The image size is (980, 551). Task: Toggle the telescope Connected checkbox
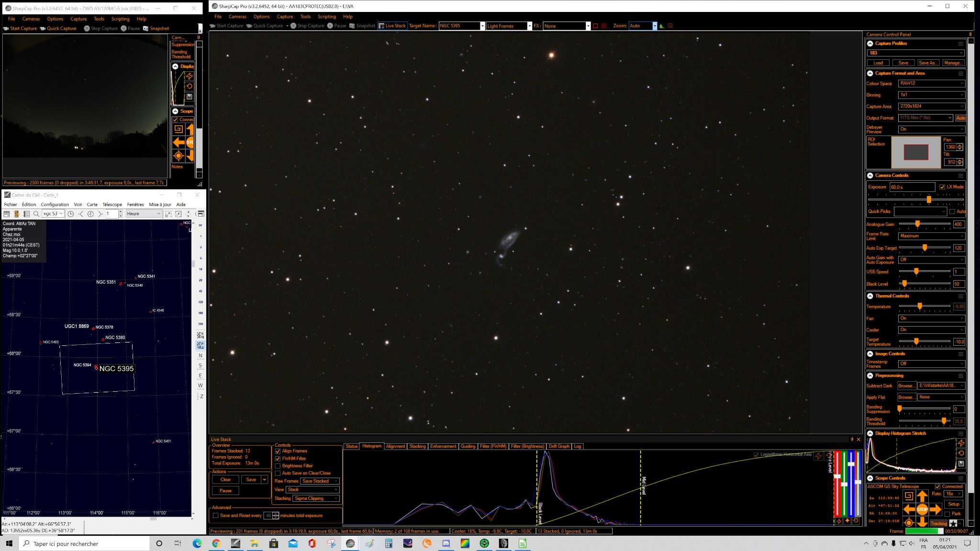(938, 486)
